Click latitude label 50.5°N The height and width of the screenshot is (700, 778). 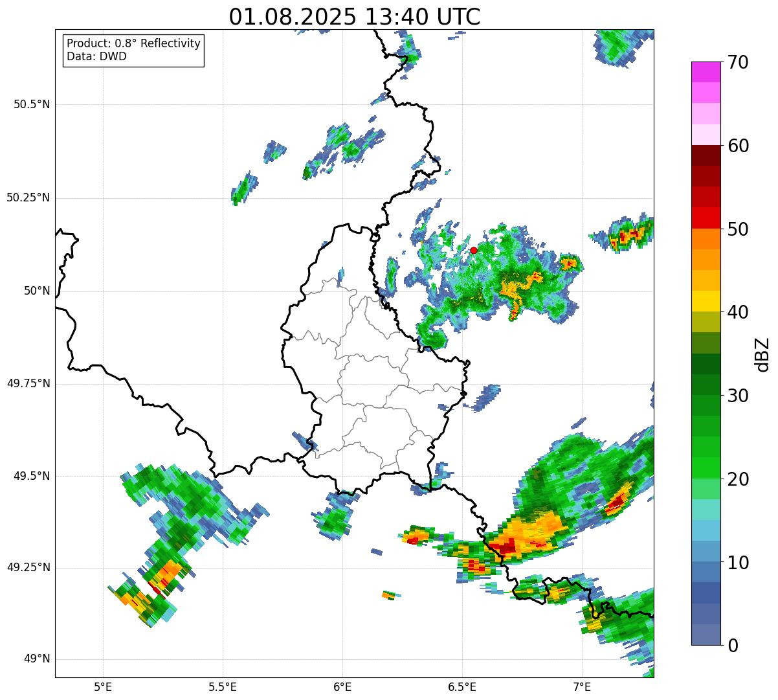32,104
